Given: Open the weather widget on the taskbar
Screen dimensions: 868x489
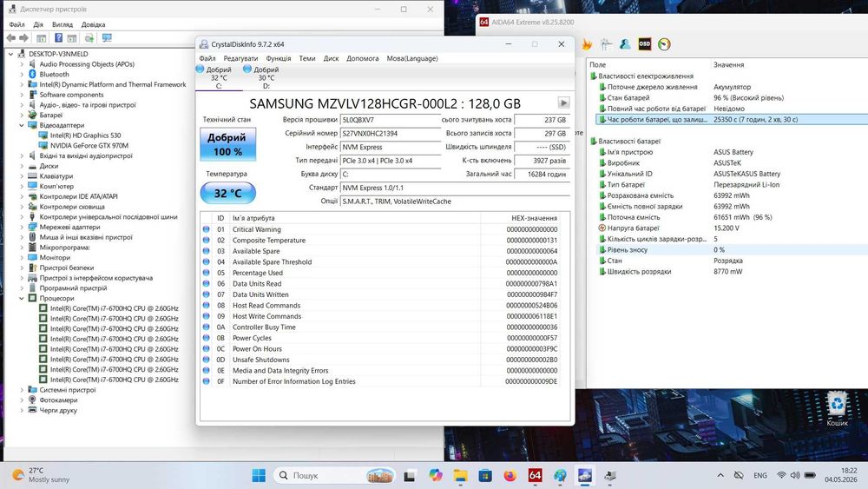Looking at the screenshot, I should pyautogui.click(x=42, y=475).
